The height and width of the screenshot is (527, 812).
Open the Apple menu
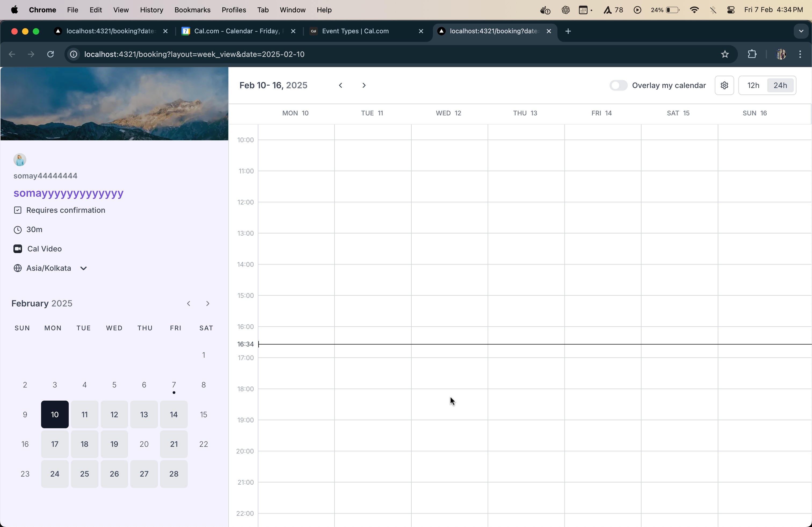pos(14,10)
